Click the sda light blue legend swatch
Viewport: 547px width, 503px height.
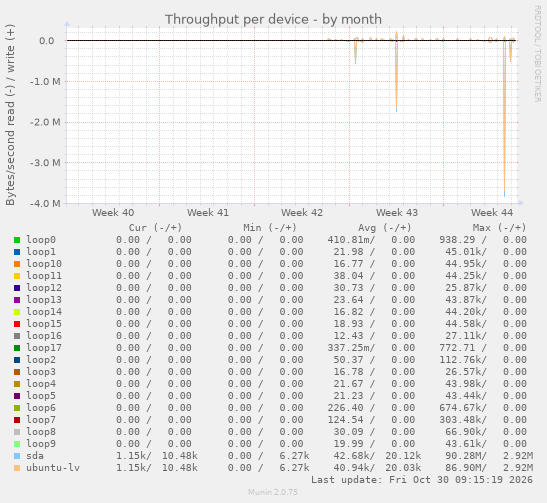[x=17, y=456]
